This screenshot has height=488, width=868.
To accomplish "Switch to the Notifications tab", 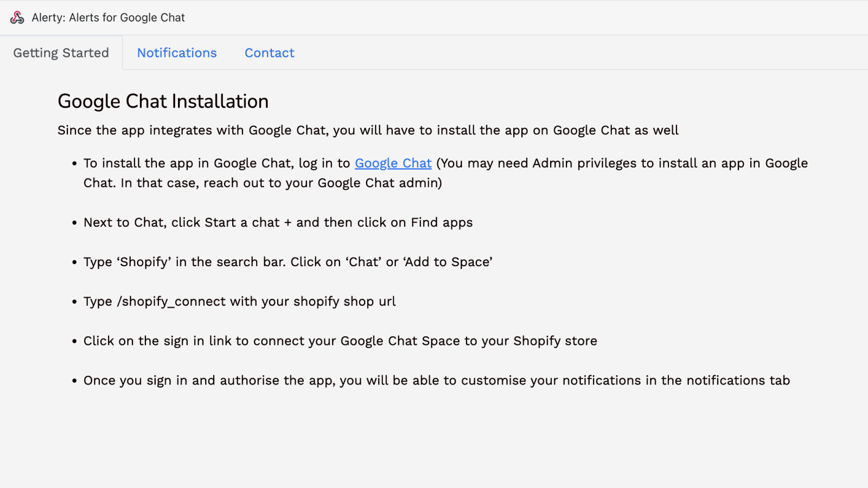I will point(177,53).
